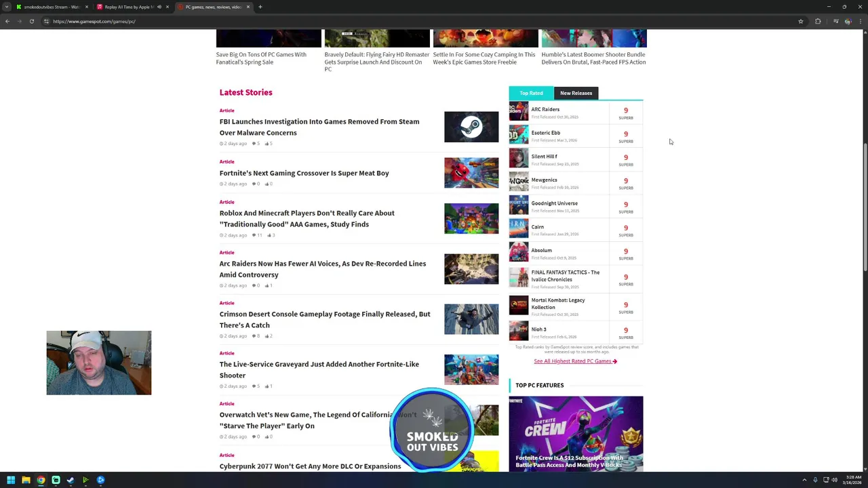Image resolution: width=868 pixels, height=488 pixels.
Task: Click the Mewgenics cover icon
Action: [x=519, y=182]
